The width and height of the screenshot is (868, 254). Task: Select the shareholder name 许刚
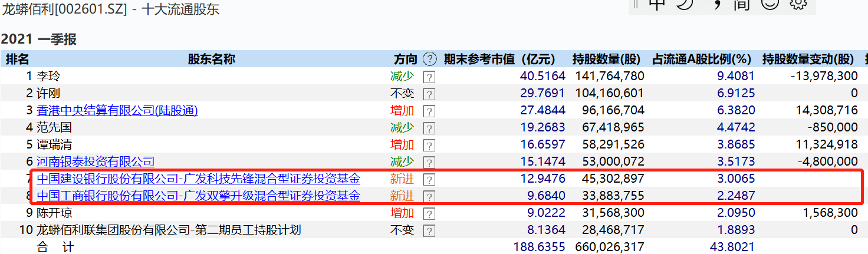(x=48, y=93)
